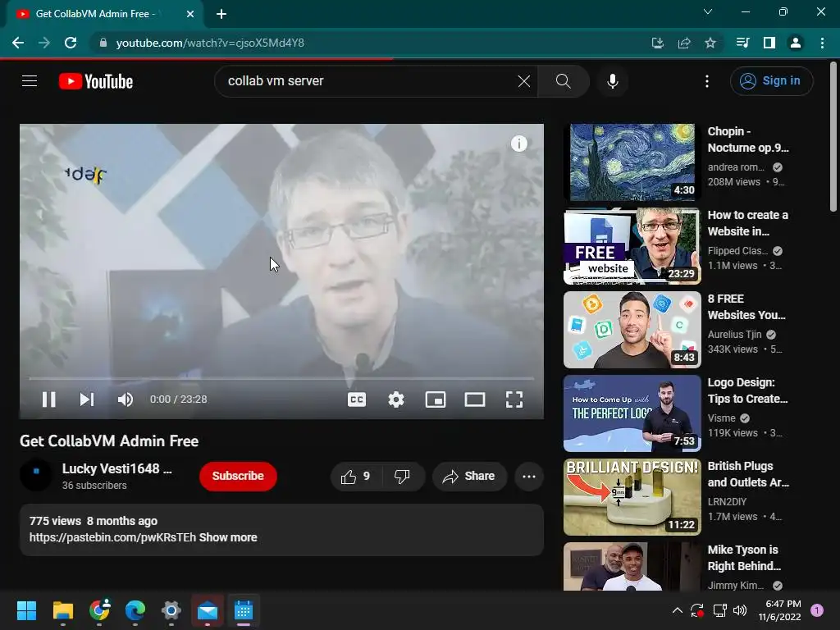840x630 pixels.
Task: Open Microsoft Edge from taskbar
Action: click(x=135, y=610)
